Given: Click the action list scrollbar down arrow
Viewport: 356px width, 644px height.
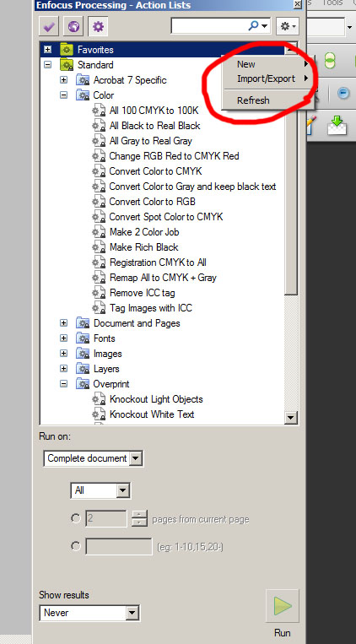Looking at the screenshot, I should click(291, 418).
